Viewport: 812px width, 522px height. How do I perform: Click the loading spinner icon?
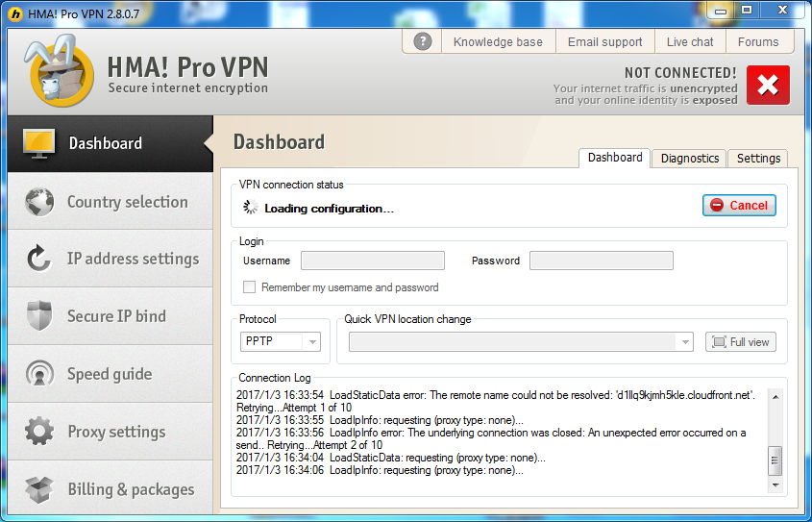tap(251, 208)
